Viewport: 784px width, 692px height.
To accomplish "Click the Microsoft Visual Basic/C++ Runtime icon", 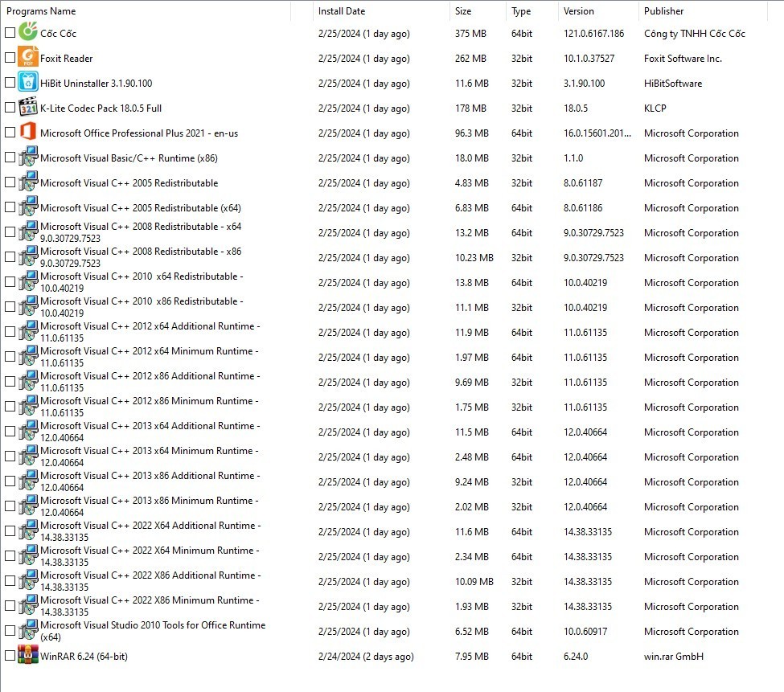I will [28, 158].
